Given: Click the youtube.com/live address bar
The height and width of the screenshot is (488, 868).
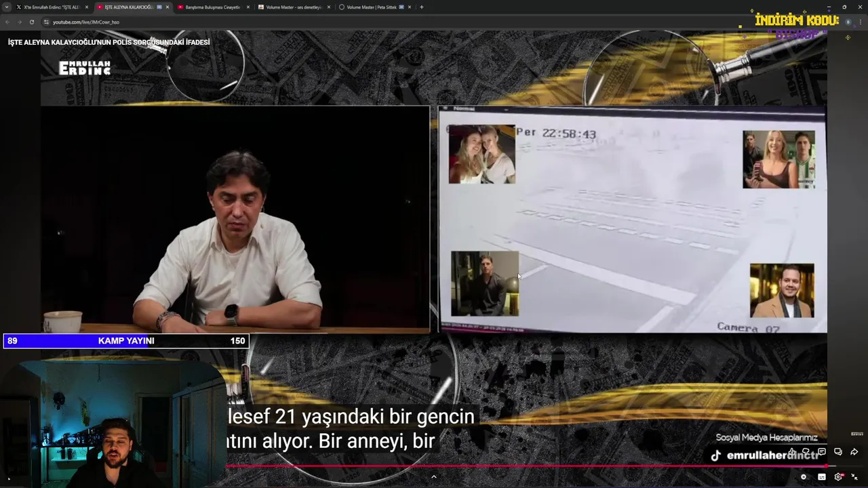Looking at the screenshot, I should [x=85, y=22].
